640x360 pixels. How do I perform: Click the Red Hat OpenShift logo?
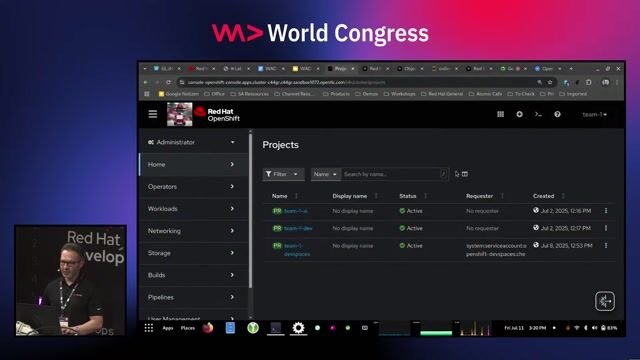(217, 115)
